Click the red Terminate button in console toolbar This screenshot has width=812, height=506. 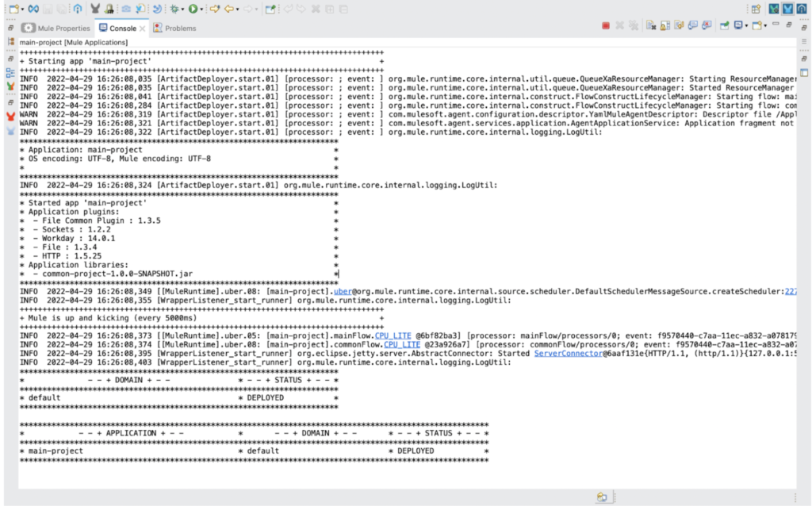(606, 26)
